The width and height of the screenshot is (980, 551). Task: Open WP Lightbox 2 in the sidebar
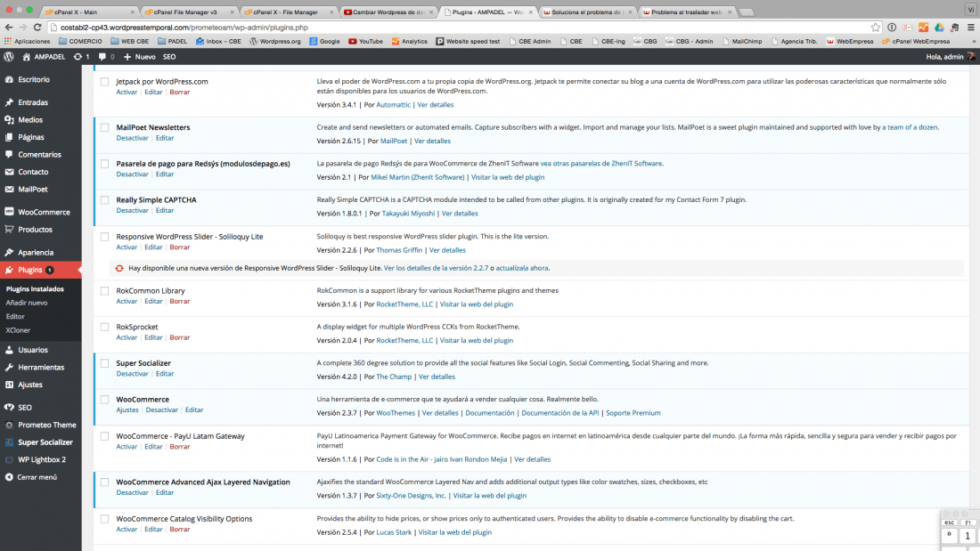point(41,460)
